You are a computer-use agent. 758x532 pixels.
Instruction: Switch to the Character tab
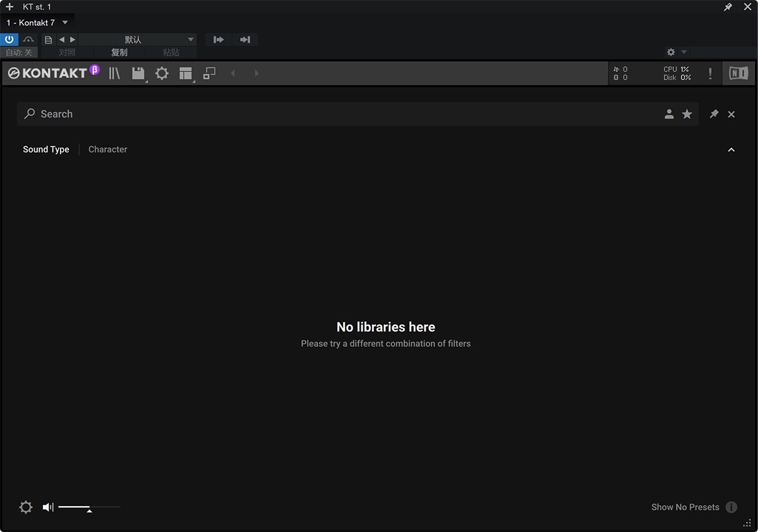(x=107, y=149)
